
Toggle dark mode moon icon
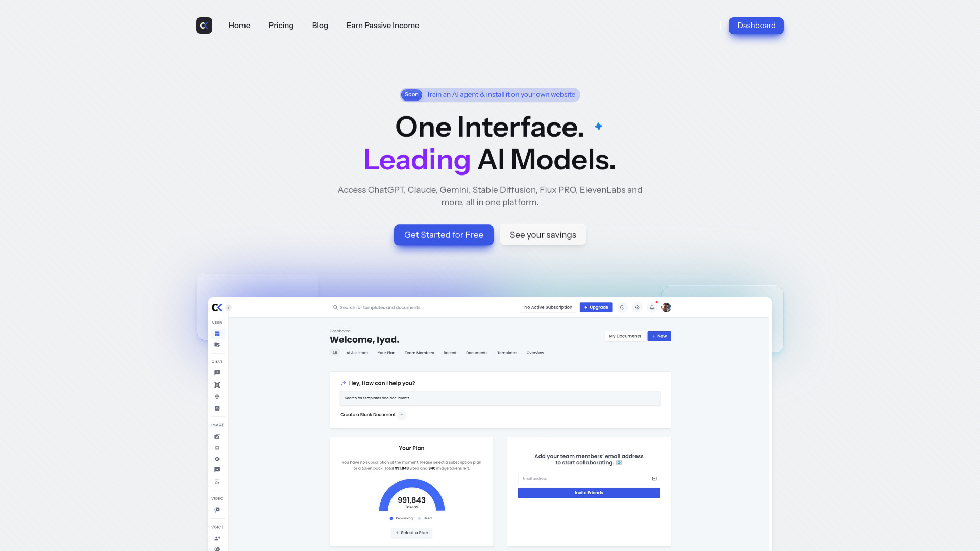tap(621, 307)
